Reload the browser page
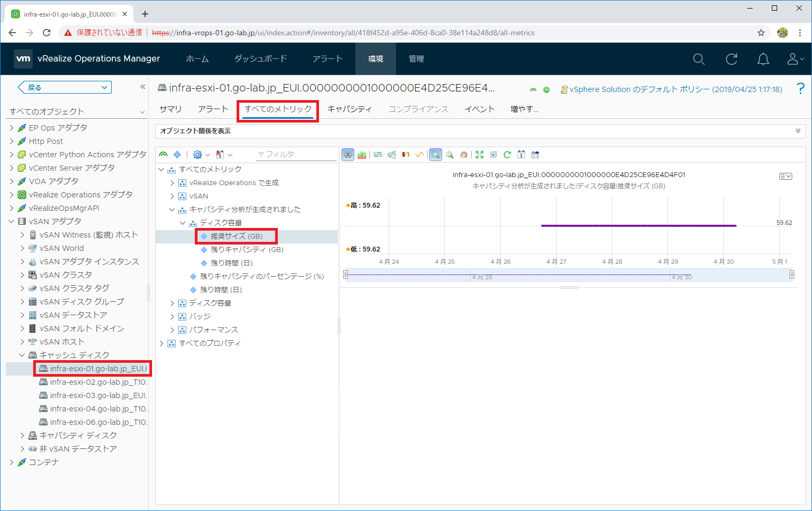The height and width of the screenshot is (511, 812). pos(47,33)
